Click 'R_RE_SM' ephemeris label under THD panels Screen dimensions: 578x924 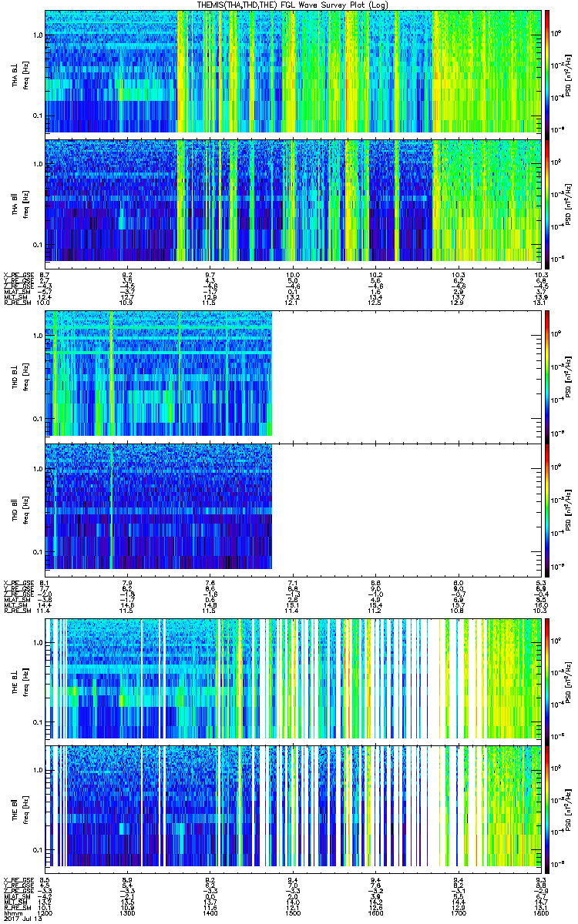pyautogui.click(x=16, y=611)
